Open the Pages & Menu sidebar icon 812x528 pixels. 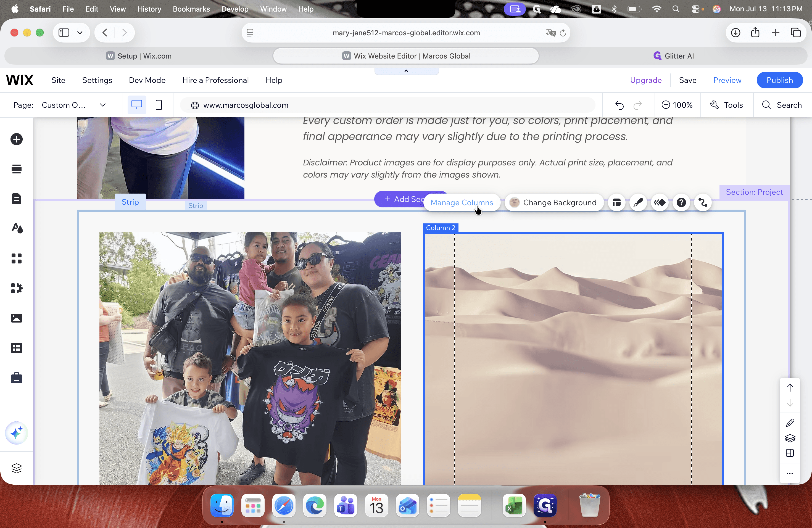(x=16, y=199)
